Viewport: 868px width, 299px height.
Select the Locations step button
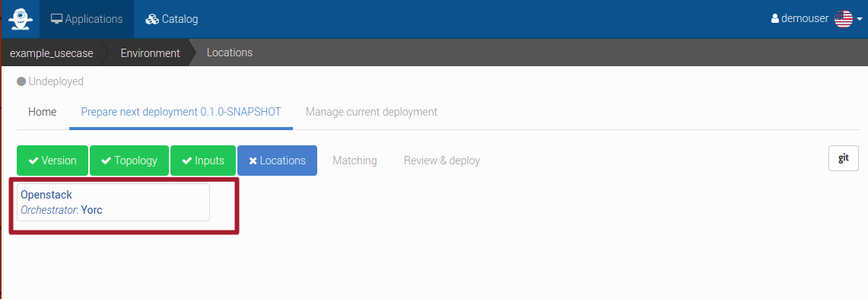pos(278,161)
